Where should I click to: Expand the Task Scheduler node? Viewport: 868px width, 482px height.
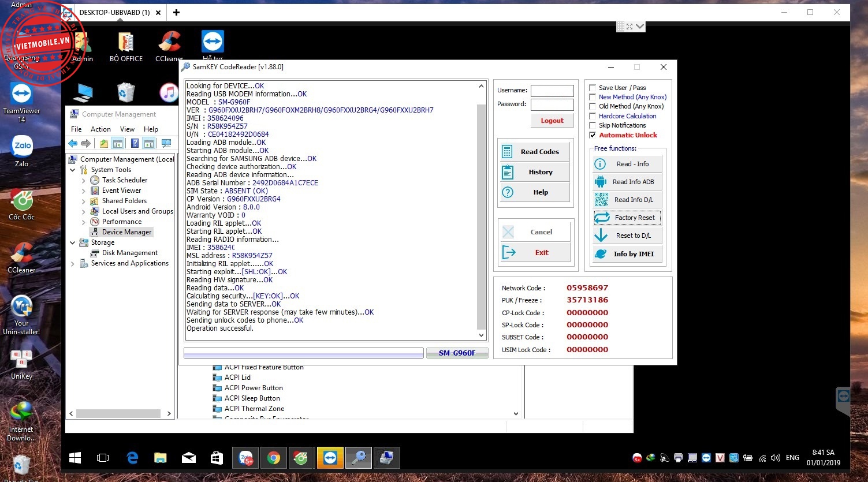84,180
